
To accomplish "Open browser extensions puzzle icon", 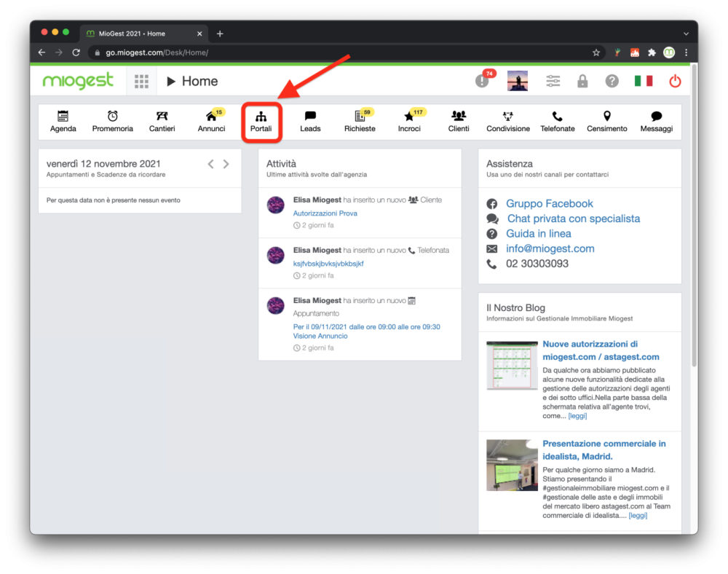I will [x=652, y=52].
